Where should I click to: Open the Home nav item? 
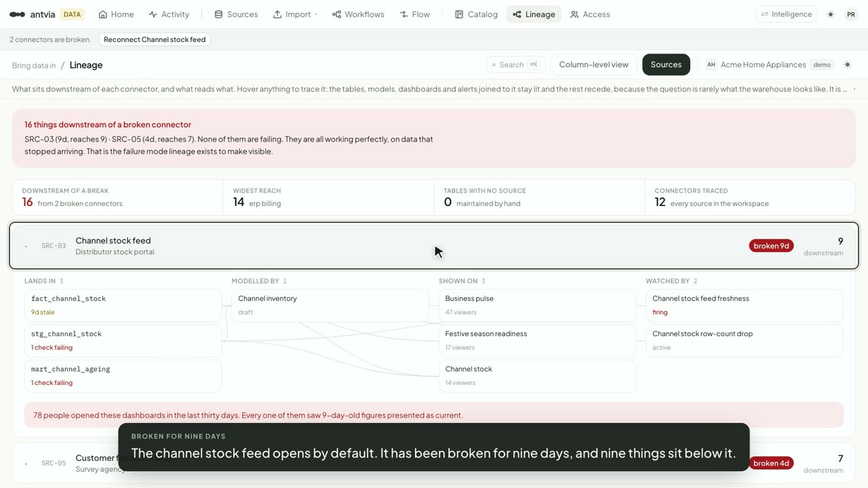pos(116,14)
